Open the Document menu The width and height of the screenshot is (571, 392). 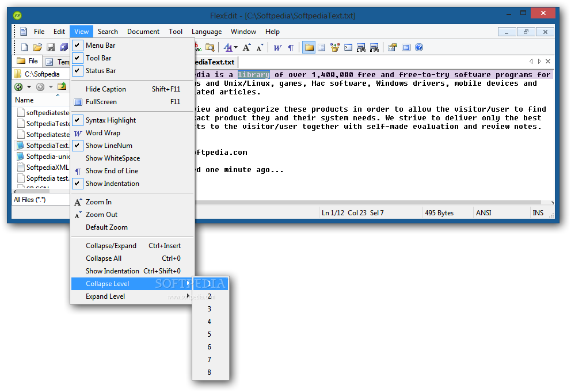click(143, 32)
